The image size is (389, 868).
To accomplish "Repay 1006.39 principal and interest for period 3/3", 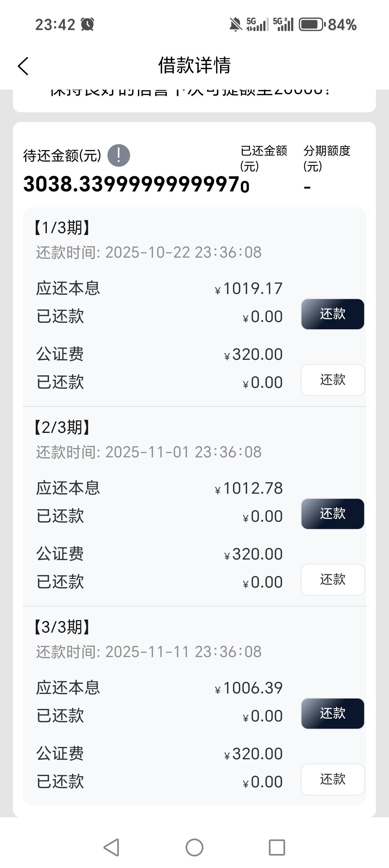I will pyautogui.click(x=332, y=713).
